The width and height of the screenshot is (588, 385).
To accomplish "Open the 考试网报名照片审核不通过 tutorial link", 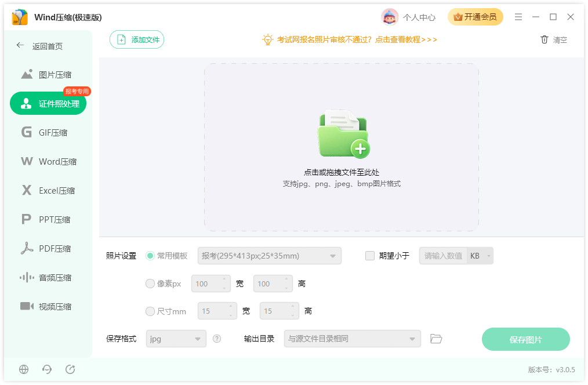I will click(x=357, y=39).
